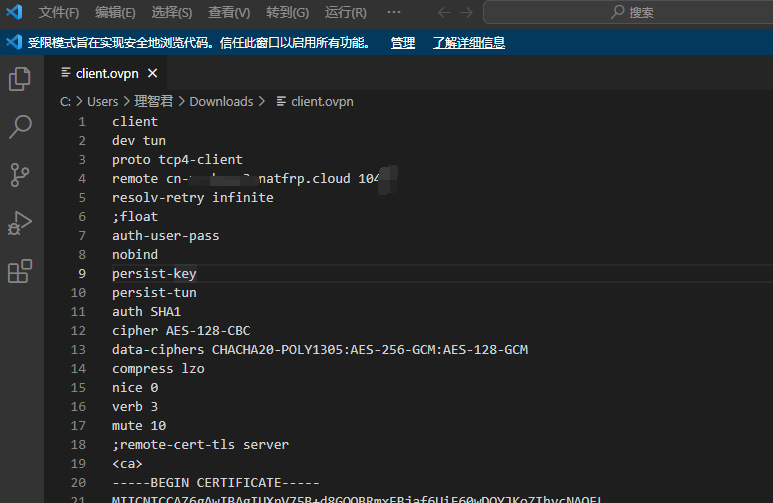Click the 'persist-tun' line
The image size is (773, 503).
[154, 293]
